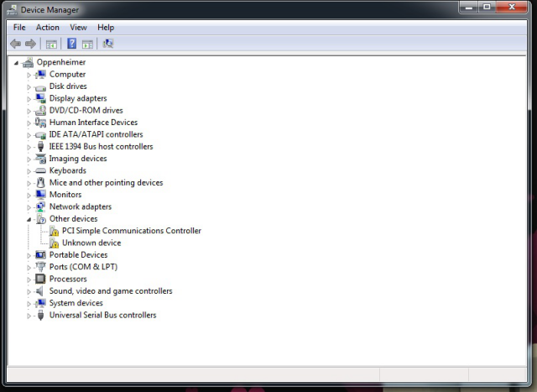The image size is (537, 392).
Task: Click the Imaging devices camera icon
Action: pyautogui.click(x=40, y=159)
